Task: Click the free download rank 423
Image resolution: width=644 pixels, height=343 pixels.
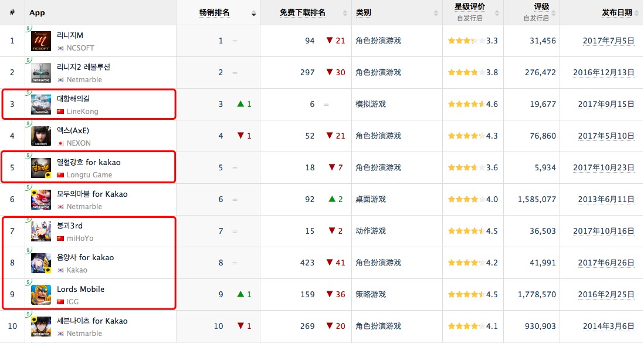Action: pos(307,263)
